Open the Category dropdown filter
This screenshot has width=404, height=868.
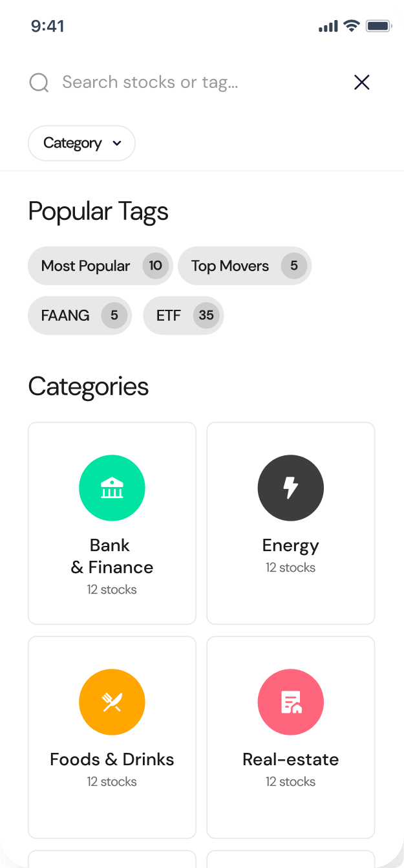point(81,143)
